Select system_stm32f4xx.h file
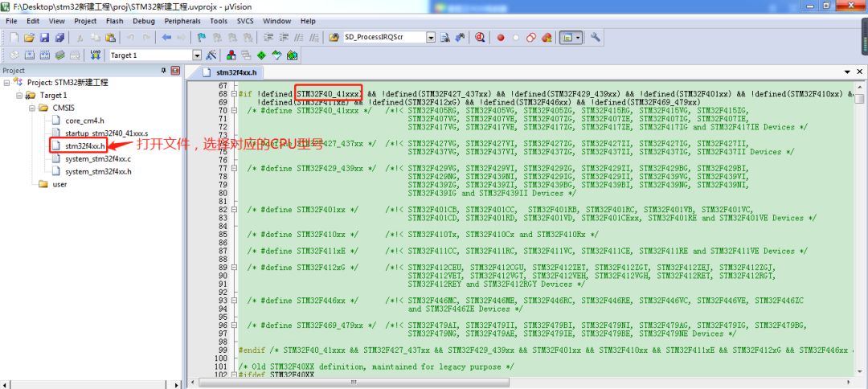868x389 pixels. click(x=98, y=171)
